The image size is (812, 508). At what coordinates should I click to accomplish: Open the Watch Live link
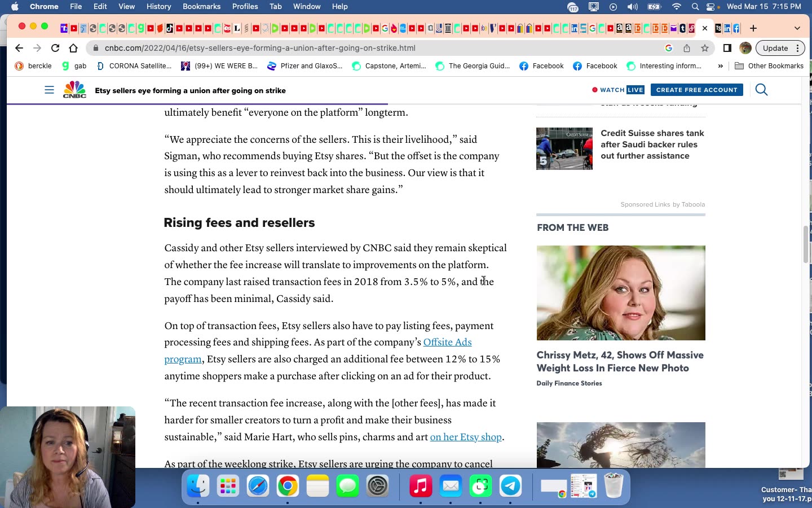pos(618,90)
